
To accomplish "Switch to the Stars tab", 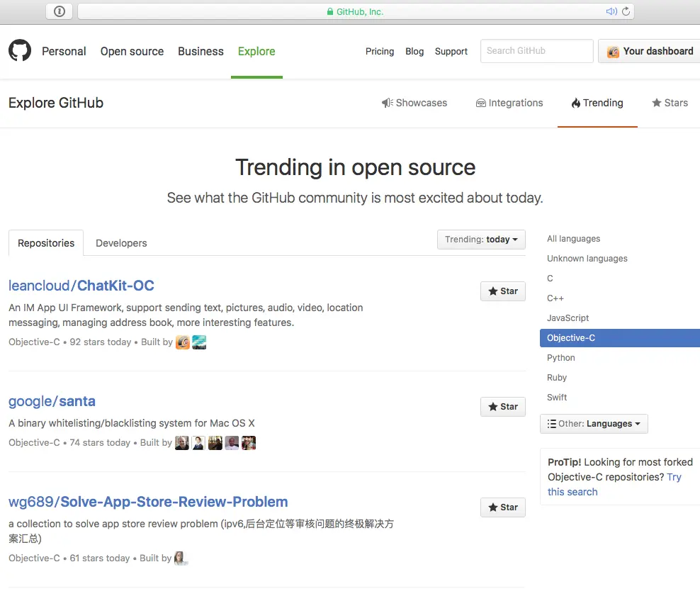I will pyautogui.click(x=670, y=103).
